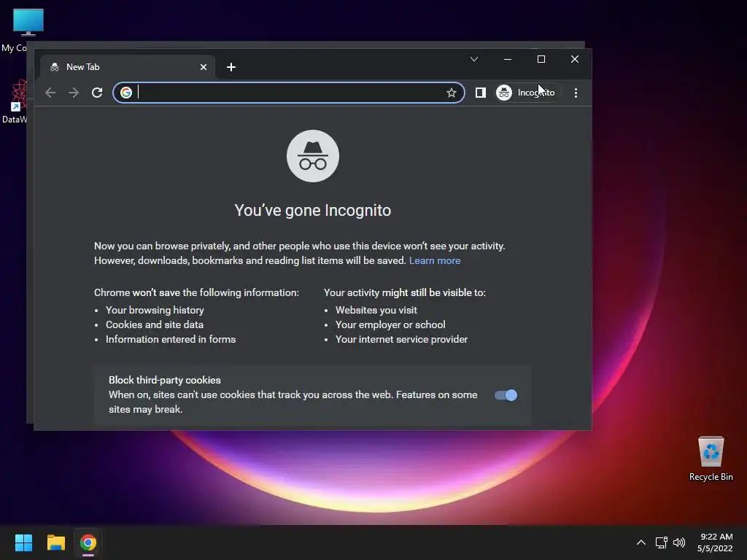Click 'Cookies and site data' list item
747x560 pixels.
155,324
